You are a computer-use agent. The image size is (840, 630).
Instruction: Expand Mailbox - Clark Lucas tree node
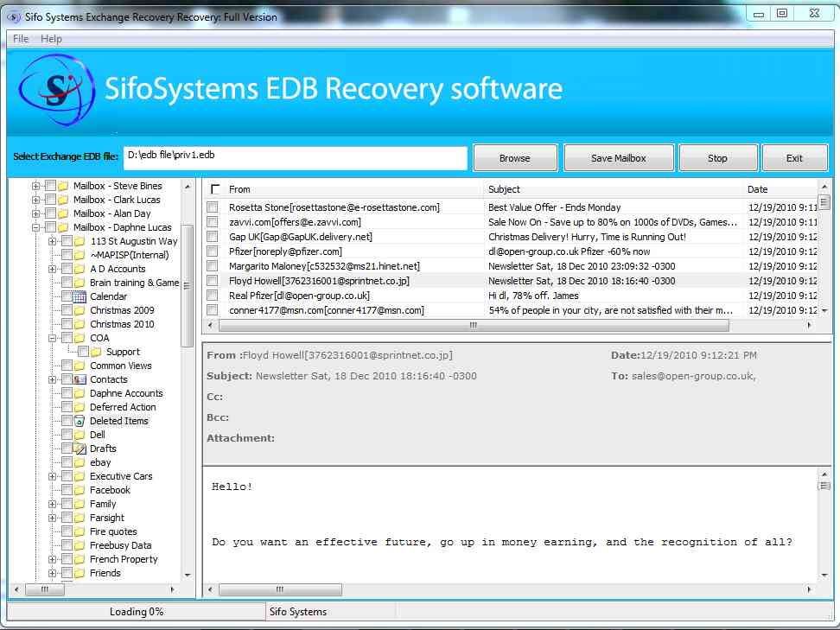pyautogui.click(x=36, y=200)
